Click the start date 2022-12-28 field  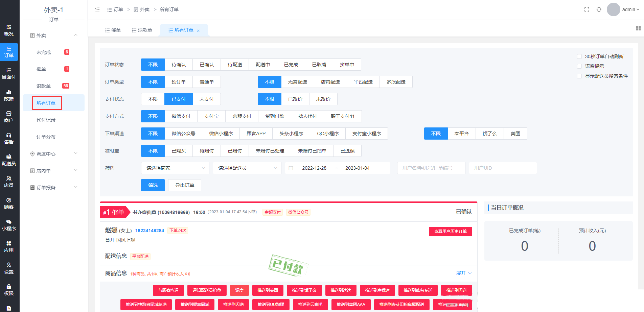314,168
